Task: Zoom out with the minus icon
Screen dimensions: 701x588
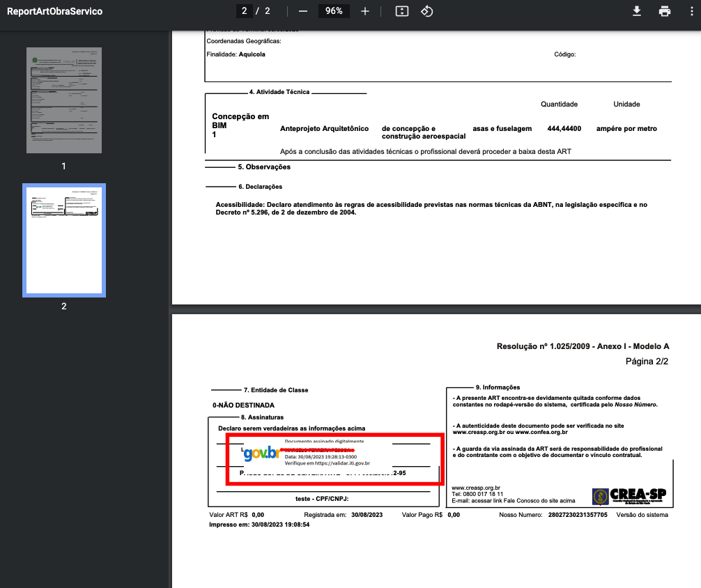Action: (303, 11)
